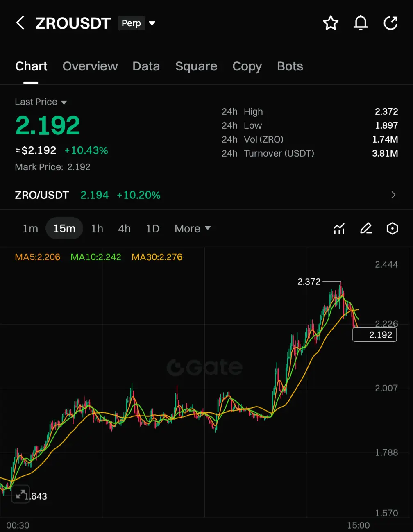Tap the 2.007 price axis label
This screenshot has width=413, height=532.
386,388
